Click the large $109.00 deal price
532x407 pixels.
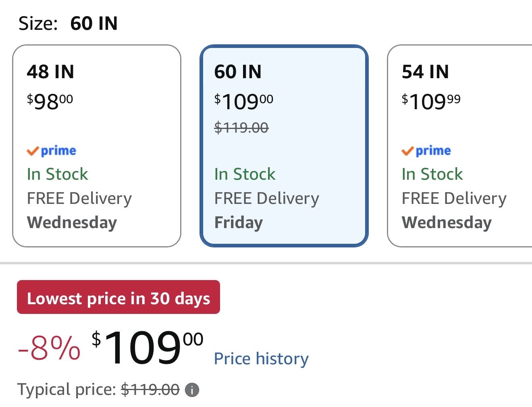click(148, 347)
